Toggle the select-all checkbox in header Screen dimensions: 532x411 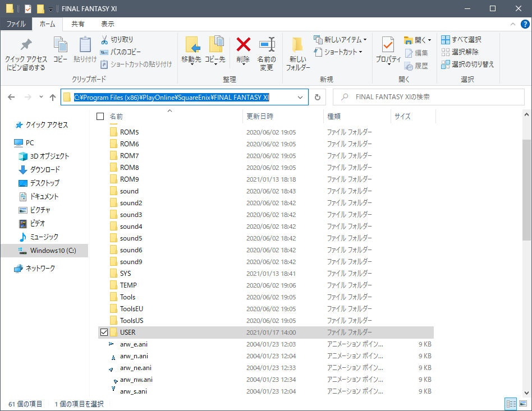100,116
